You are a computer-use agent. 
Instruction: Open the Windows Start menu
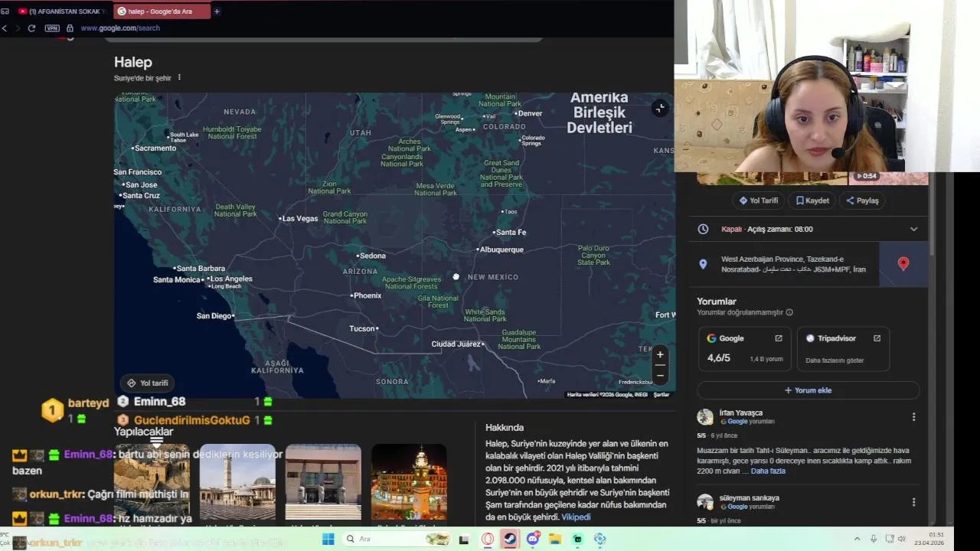point(328,539)
